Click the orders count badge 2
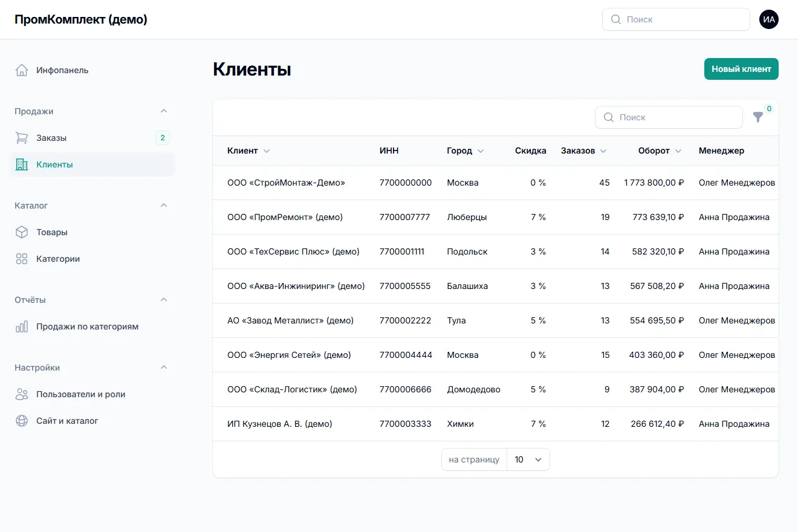This screenshot has height=532, width=798. pos(163,138)
